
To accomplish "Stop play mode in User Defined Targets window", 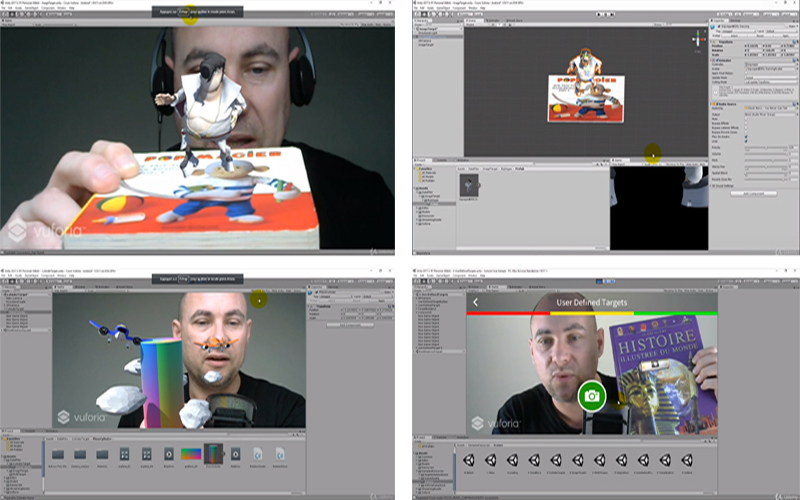I will [x=599, y=282].
